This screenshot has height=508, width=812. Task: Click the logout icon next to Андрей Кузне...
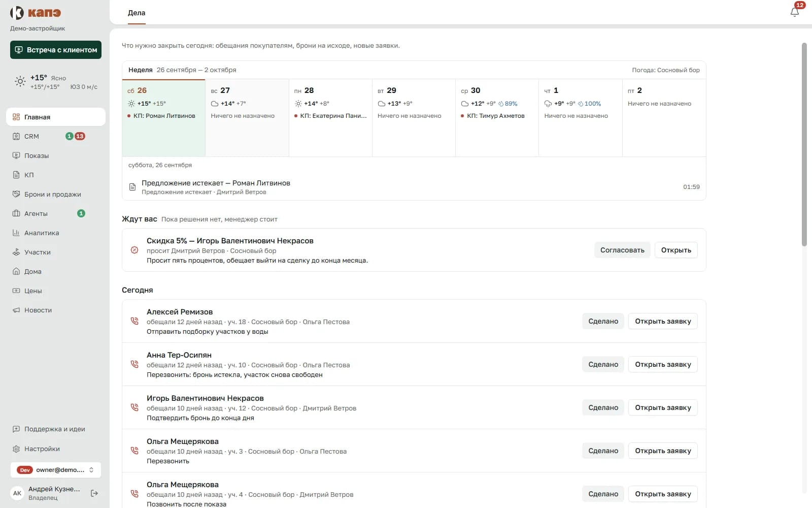[94, 493]
